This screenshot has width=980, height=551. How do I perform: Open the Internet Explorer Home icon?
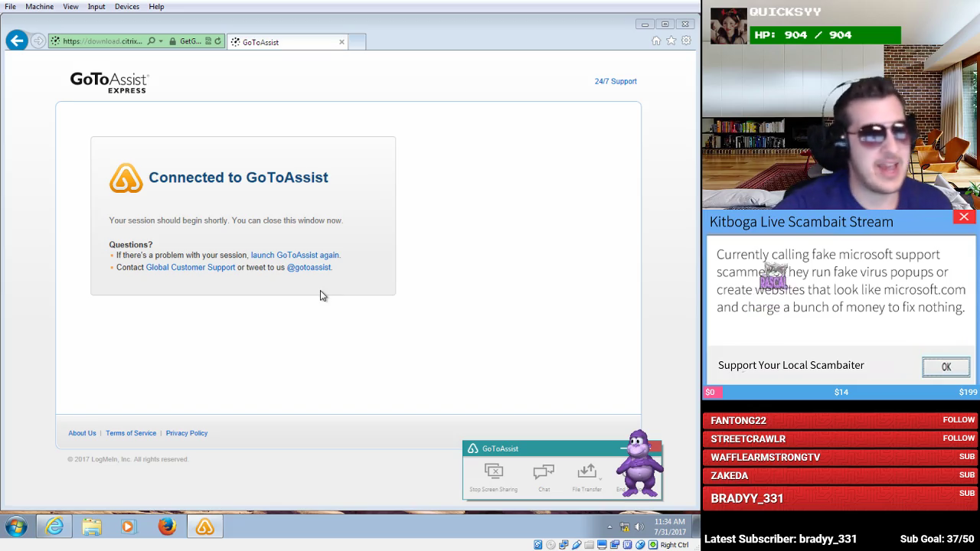click(656, 41)
